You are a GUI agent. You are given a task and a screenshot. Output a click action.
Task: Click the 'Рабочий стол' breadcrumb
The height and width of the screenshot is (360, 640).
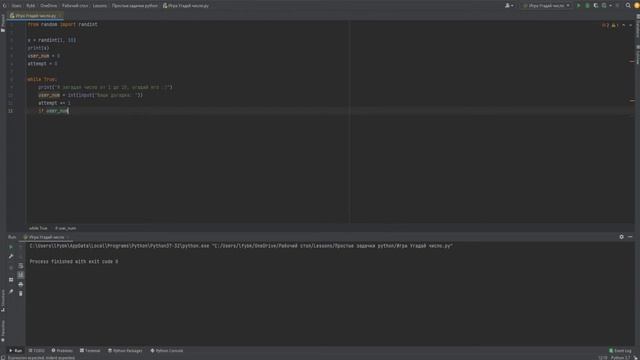(75, 6)
